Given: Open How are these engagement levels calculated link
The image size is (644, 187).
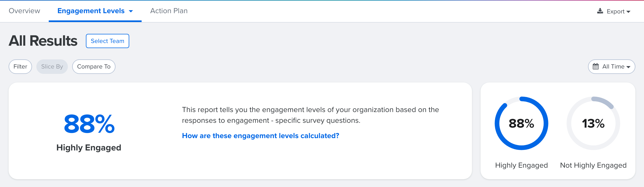Looking at the screenshot, I should point(261,136).
